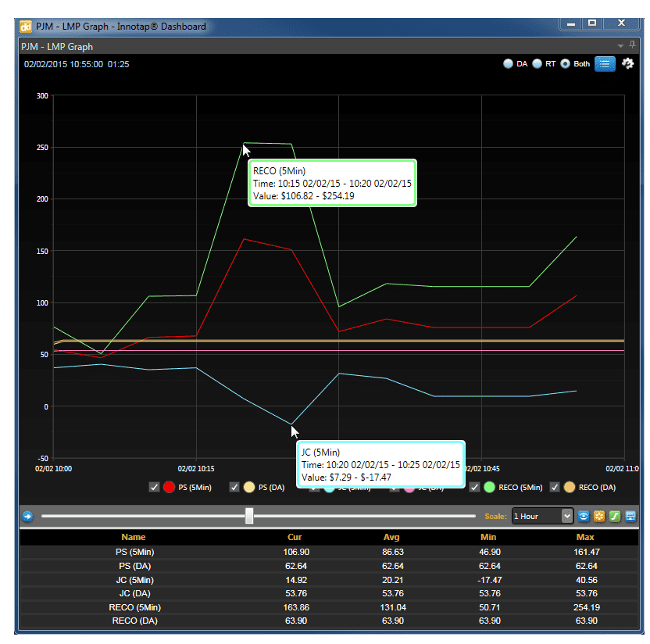Screen dimensions: 650x644
Task: Sort table by Min column header
Action: pos(488,537)
